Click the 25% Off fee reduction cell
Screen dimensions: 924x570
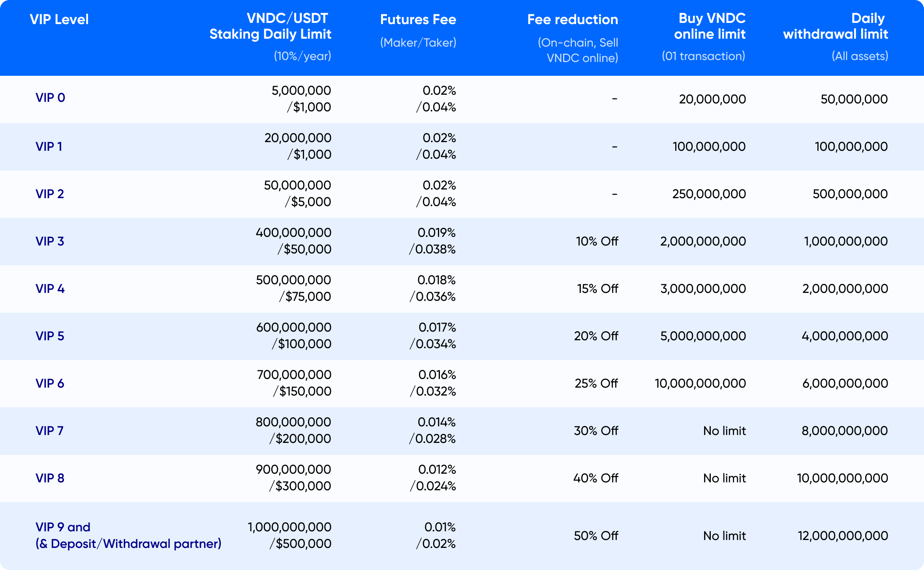tap(596, 383)
